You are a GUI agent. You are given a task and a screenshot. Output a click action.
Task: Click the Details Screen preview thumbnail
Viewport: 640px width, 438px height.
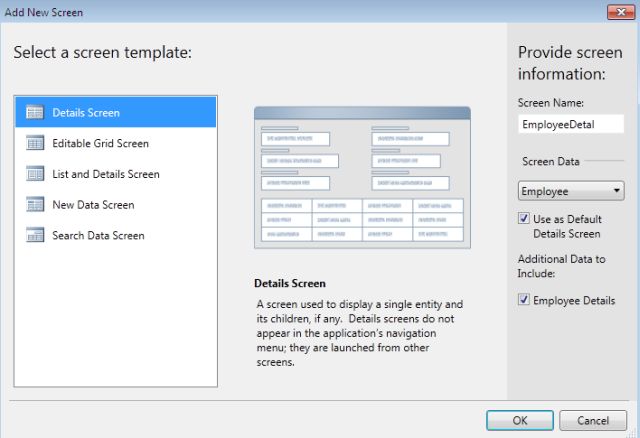(x=362, y=177)
